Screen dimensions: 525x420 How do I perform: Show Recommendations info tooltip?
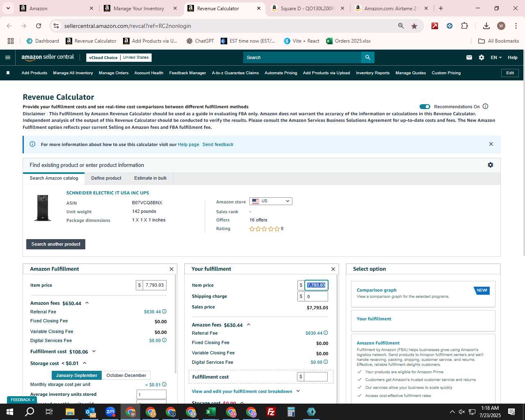tap(486, 107)
